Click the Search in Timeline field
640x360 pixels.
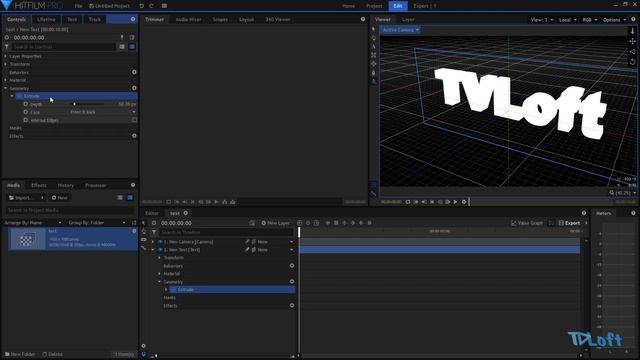point(226,232)
